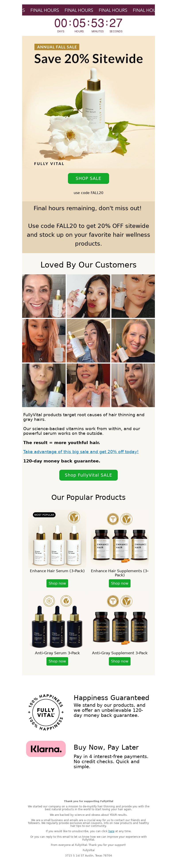Click the FINAL HOURS scrolling banner
This screenshot has height=868, width=177.
click(88, 10)
